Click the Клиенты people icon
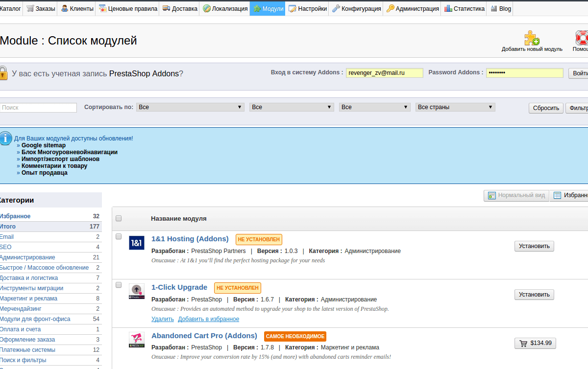The height and width of the screenshot is (369, 588). coord(65,8)
